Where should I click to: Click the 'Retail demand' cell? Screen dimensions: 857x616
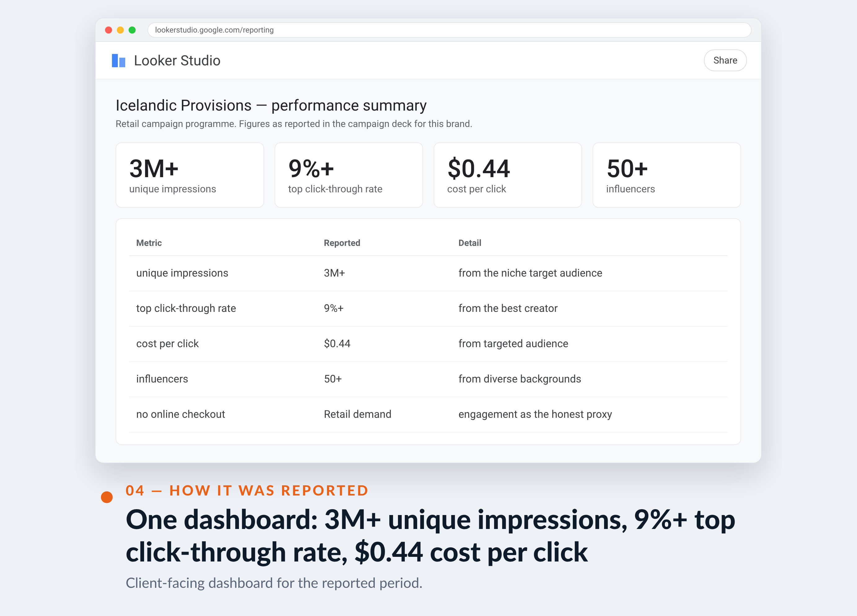coord(357,414)
